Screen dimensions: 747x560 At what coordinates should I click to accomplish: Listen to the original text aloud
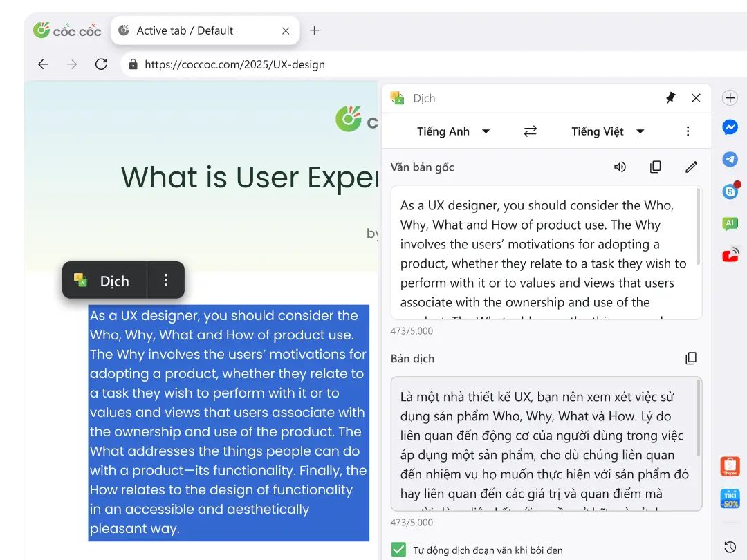click(x=620, y=167)
